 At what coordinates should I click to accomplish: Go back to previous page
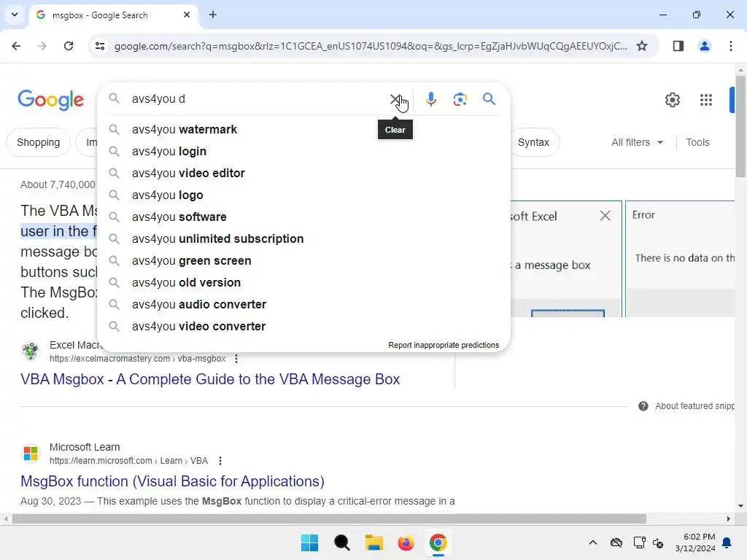click(16, 46)
